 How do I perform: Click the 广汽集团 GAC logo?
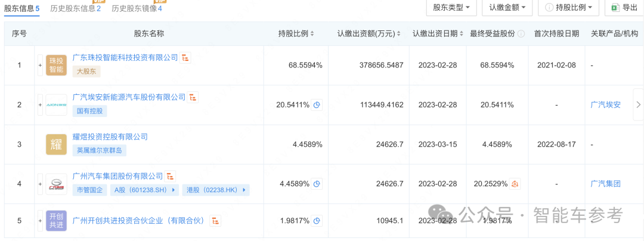pos(56,184)
